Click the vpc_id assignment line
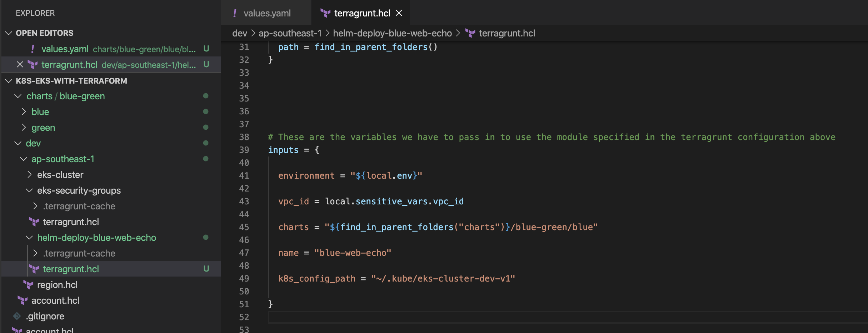The width and height of the screenshot is (868, 333). click(x=371, y=202)
